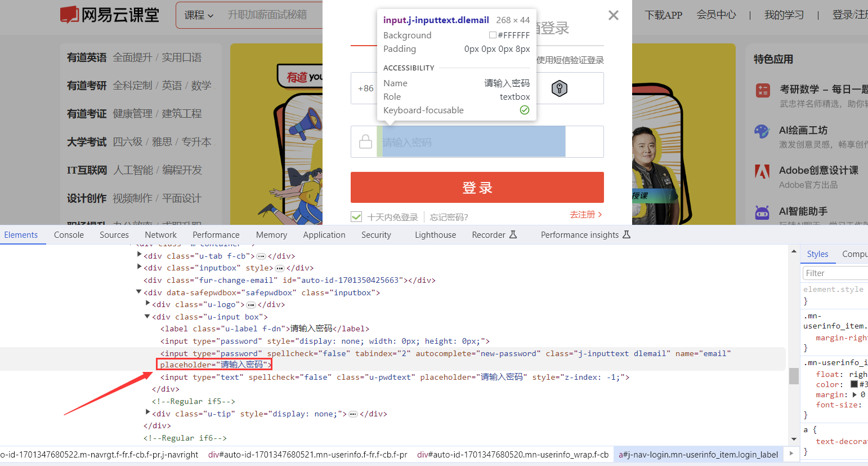Image resolution: width=868 pixels, height=466 pixels.
Task: Click the ellipsis in the u-tip div
Action: click(x=353, y=414)
